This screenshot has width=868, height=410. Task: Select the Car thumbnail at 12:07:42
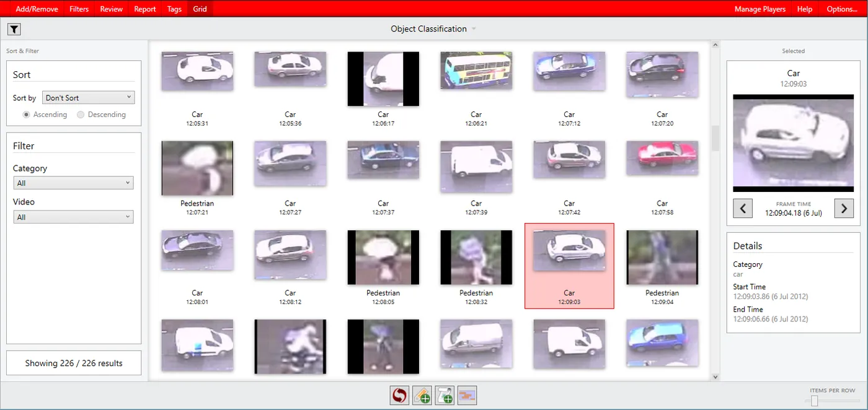(569, 160)
